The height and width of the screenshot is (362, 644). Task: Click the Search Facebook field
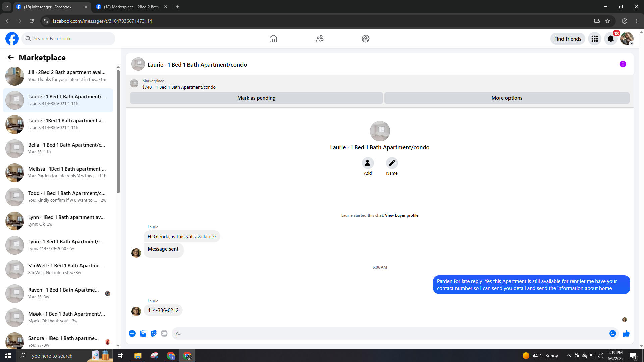click(68, 39)
